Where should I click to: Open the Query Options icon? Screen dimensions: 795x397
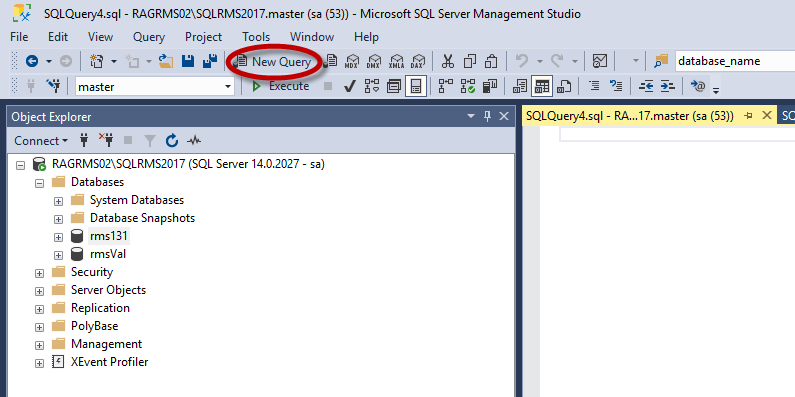coord(393,87)
